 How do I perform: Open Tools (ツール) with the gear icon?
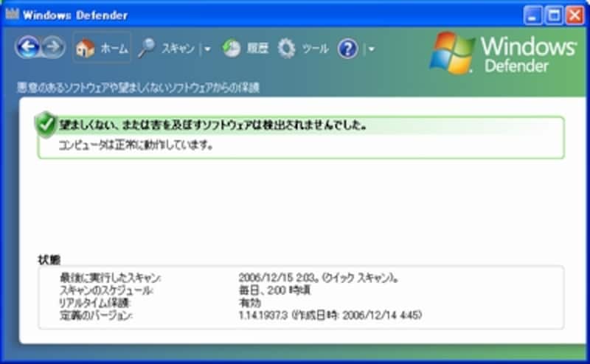tap(303, 48)
